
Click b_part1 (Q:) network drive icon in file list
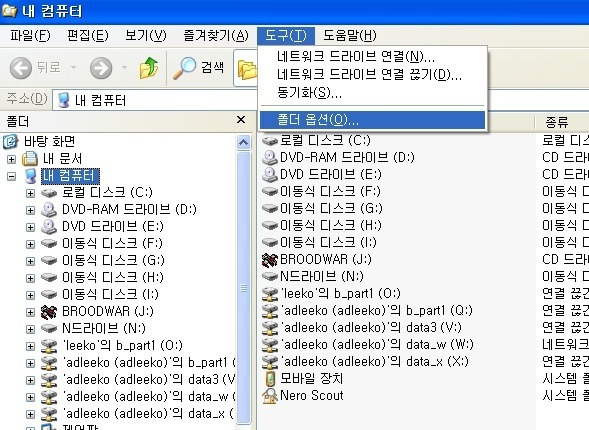click(269, 311)
